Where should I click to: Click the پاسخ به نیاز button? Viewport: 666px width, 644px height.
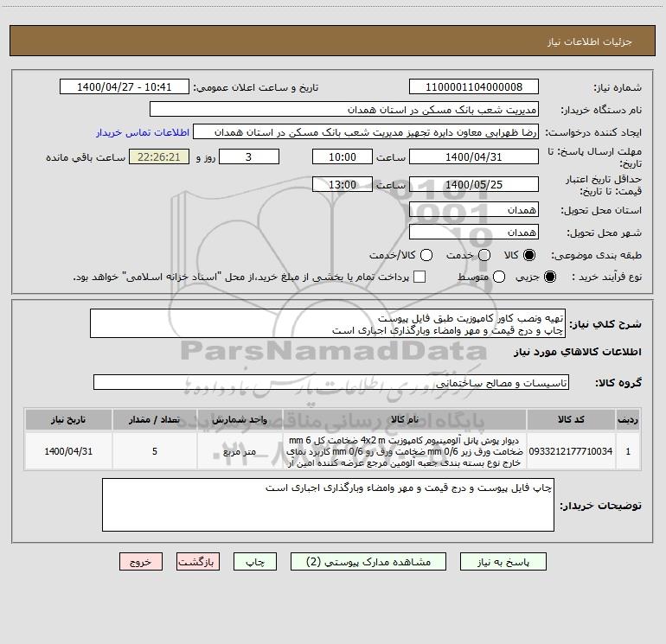(503, 562)
